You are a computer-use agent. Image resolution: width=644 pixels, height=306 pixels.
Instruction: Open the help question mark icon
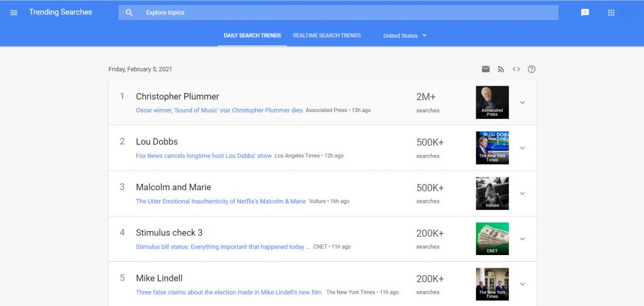[531, 69]
